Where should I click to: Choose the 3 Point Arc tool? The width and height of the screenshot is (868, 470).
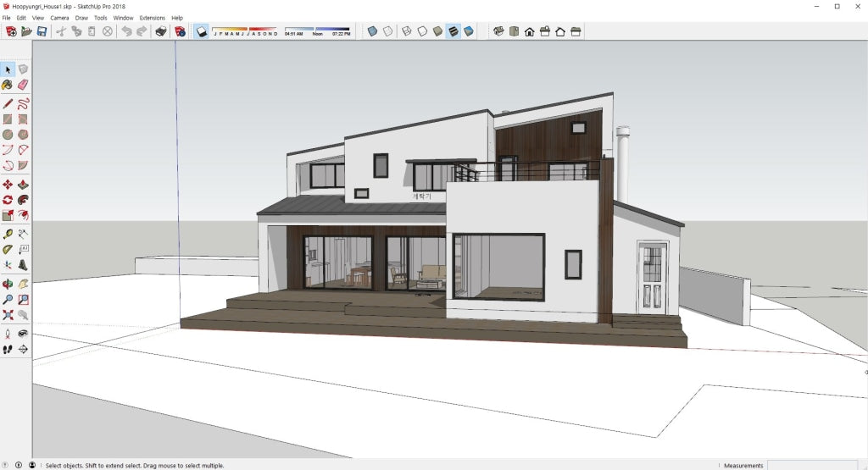click(8, 165)
